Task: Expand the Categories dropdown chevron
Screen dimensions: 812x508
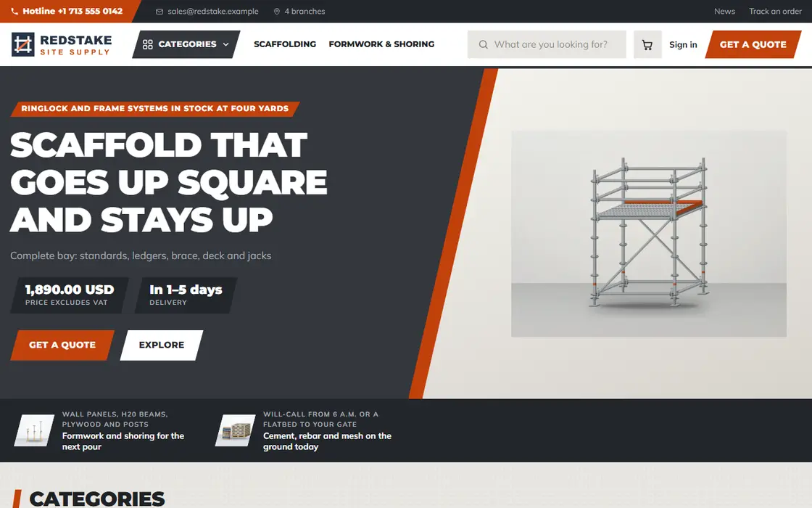Action: 225,44
